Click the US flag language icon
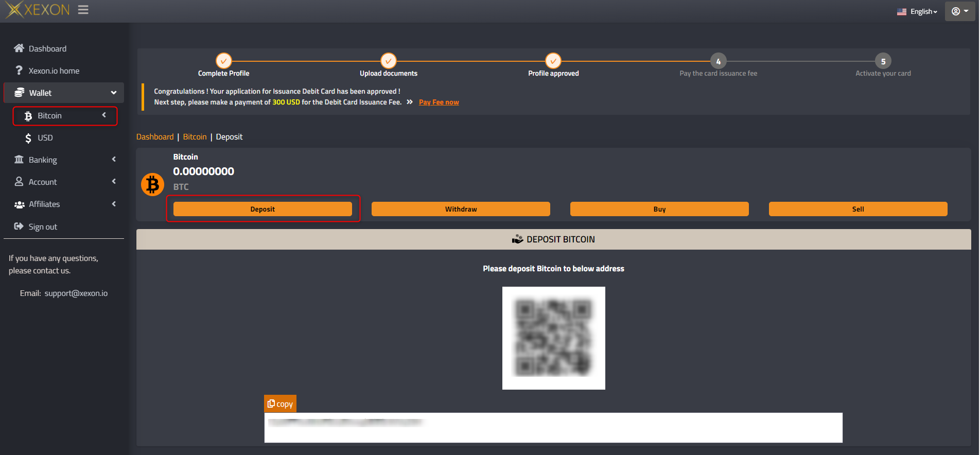The width and height of the screenshot is (980, 455). tap(902, 11)
